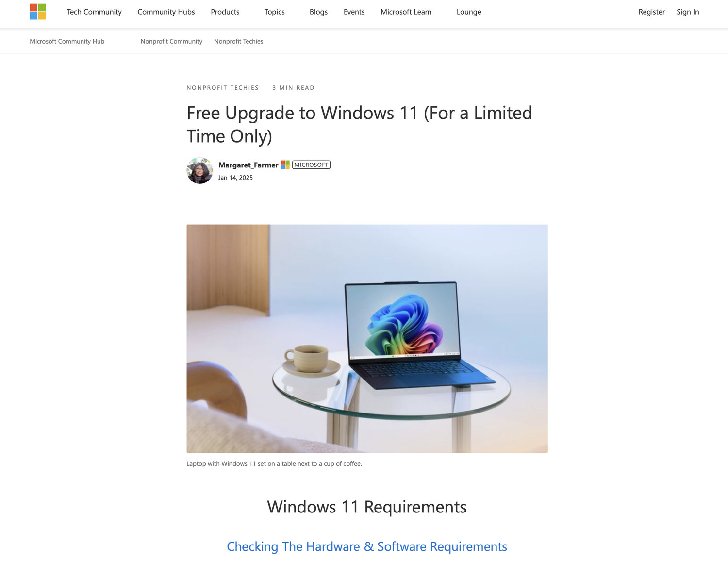Open Nonprofit Community breadcrumb link
Screen dimensions: 728x561
coord(171,41)
